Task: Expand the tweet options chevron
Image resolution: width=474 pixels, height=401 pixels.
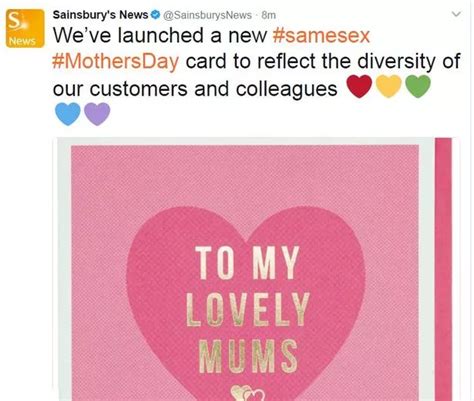Action: pos(456,14)
